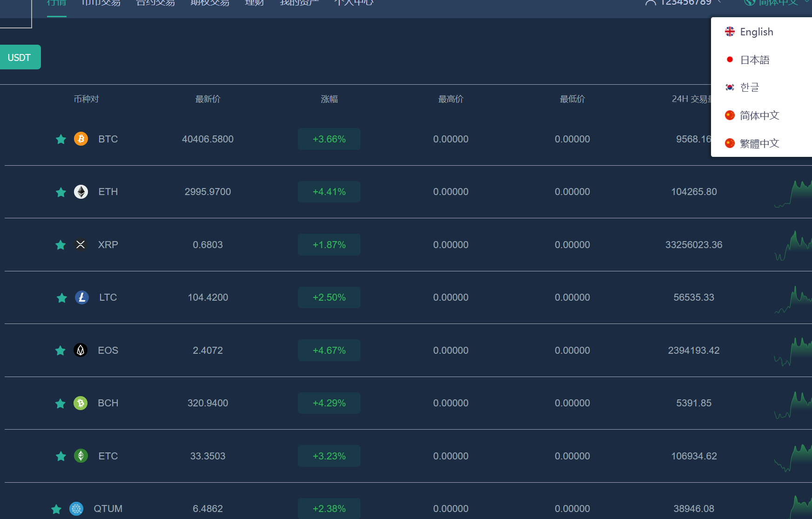The image size is (812, 519).
Task: Click the 币种对 column header
Action: pos(87,99)
